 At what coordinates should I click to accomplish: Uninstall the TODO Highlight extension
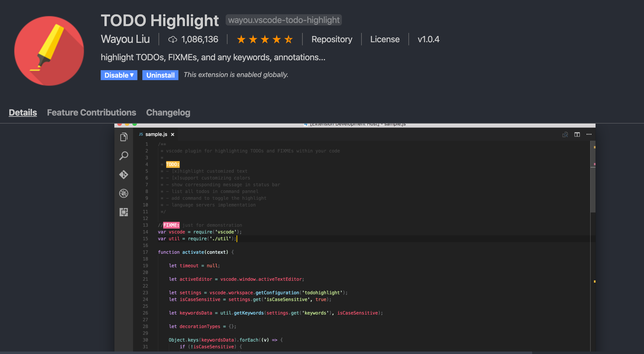click(x=160, y=75)
